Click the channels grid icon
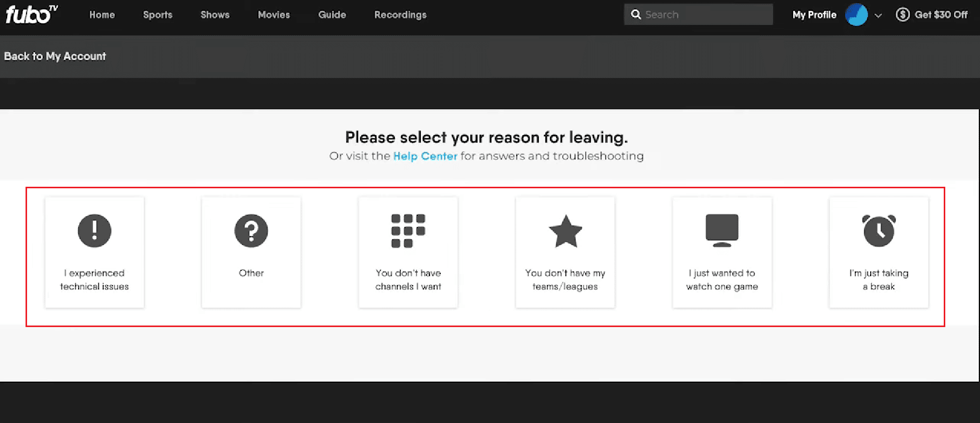The image size is (980, 423). 408,231
